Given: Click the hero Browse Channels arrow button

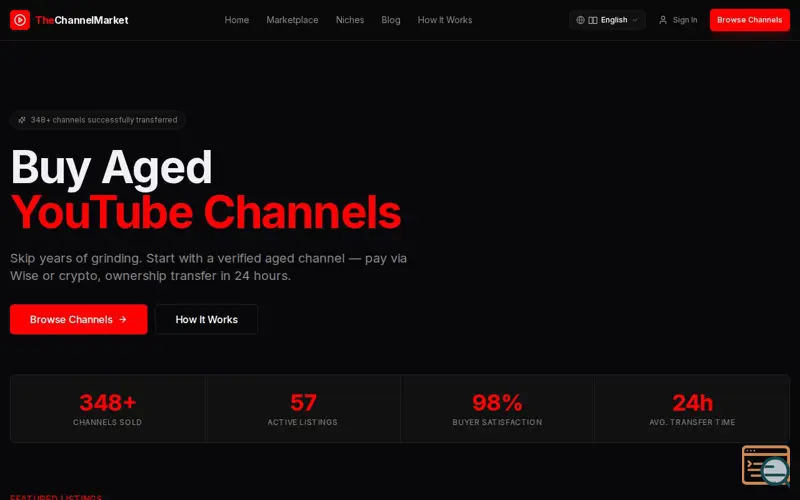Looking at the screenshot, I should pyautogui.click(x=79, y=319).
